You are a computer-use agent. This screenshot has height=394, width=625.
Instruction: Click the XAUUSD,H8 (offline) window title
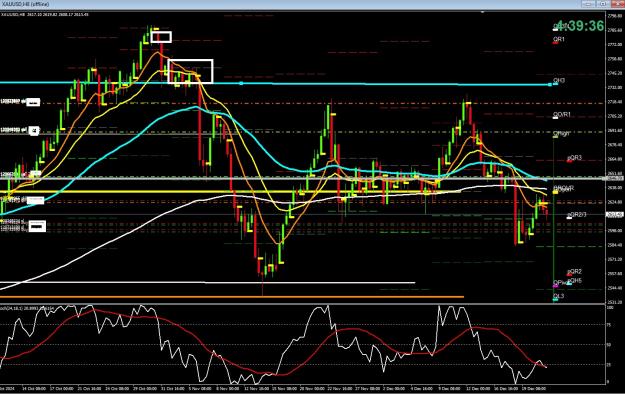(25, 4)
